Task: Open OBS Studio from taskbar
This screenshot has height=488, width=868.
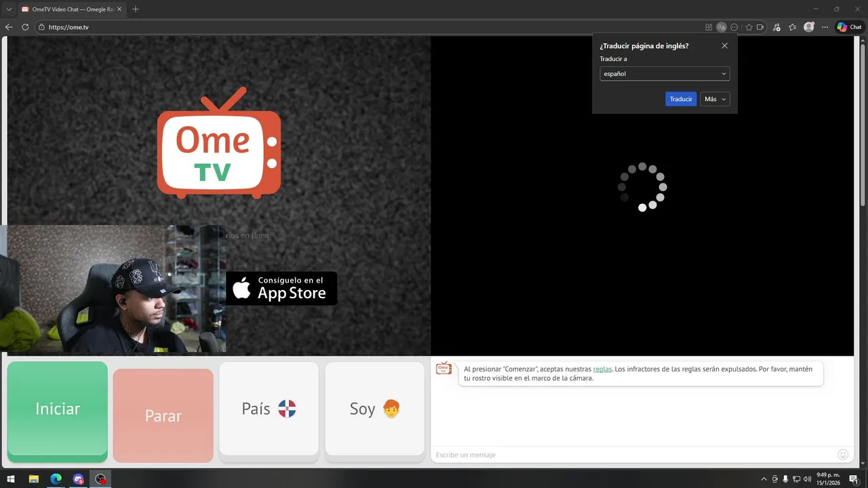Action: point(101,479)
